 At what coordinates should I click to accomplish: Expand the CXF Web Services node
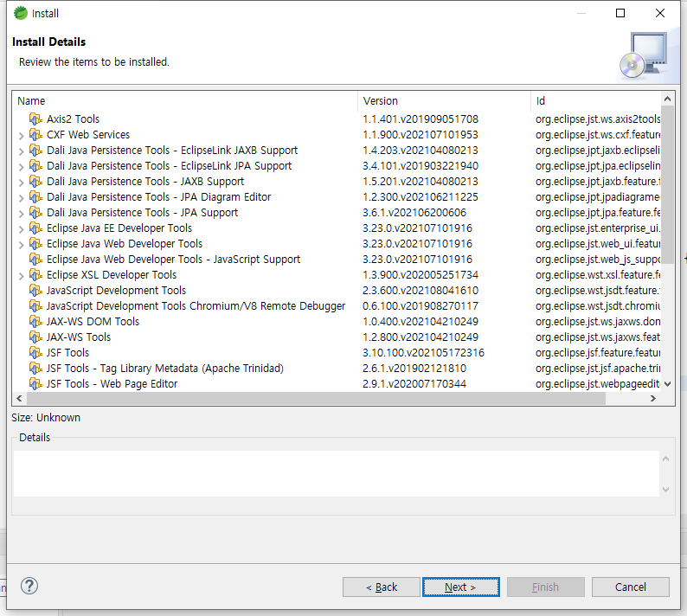[21, 136]
